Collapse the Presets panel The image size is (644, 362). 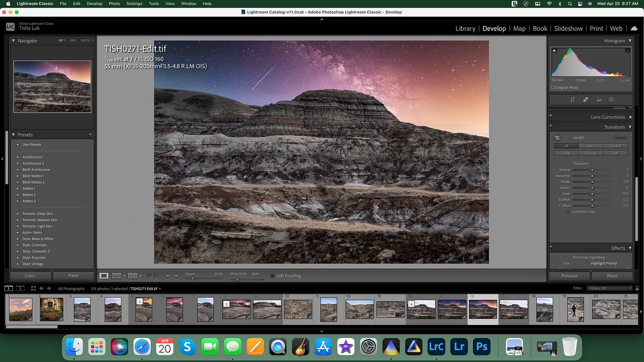click(13, 134)
